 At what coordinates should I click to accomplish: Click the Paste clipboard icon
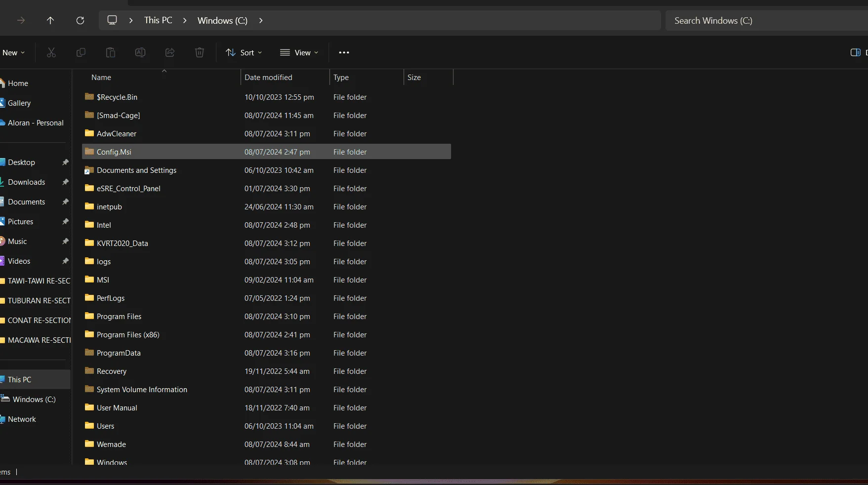(111, 52)
